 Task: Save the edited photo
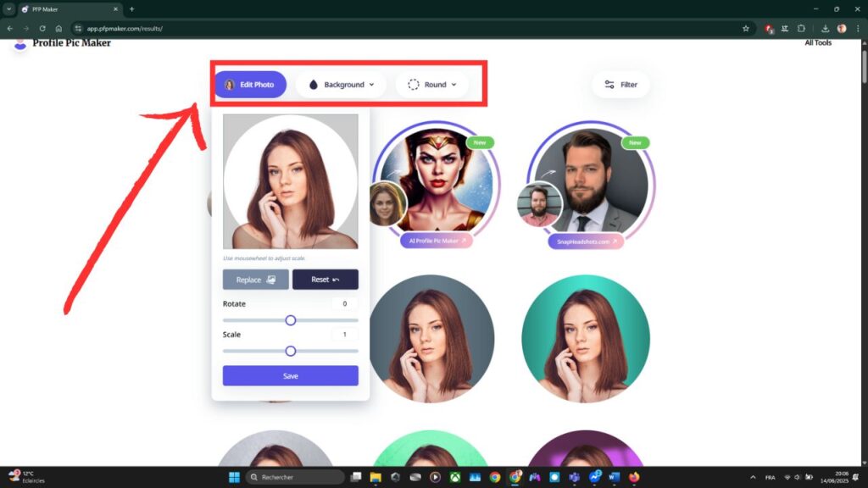[290, 375]
